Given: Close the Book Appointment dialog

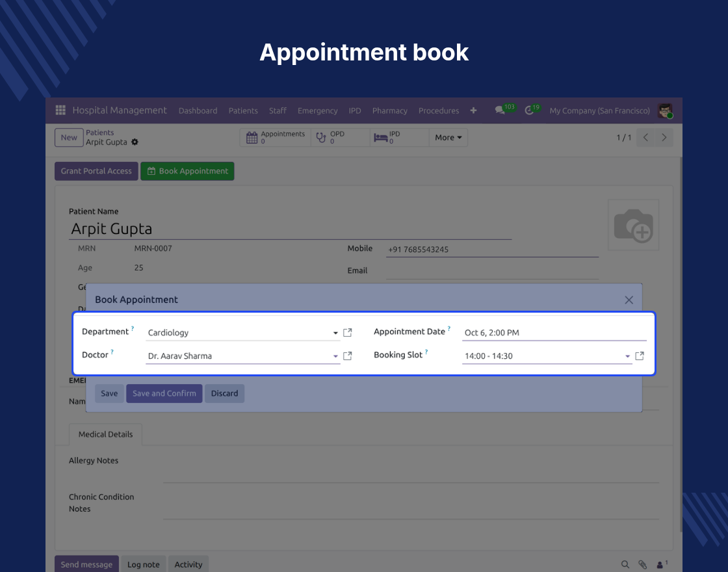Looking at the screenshot, I should 629,300.
